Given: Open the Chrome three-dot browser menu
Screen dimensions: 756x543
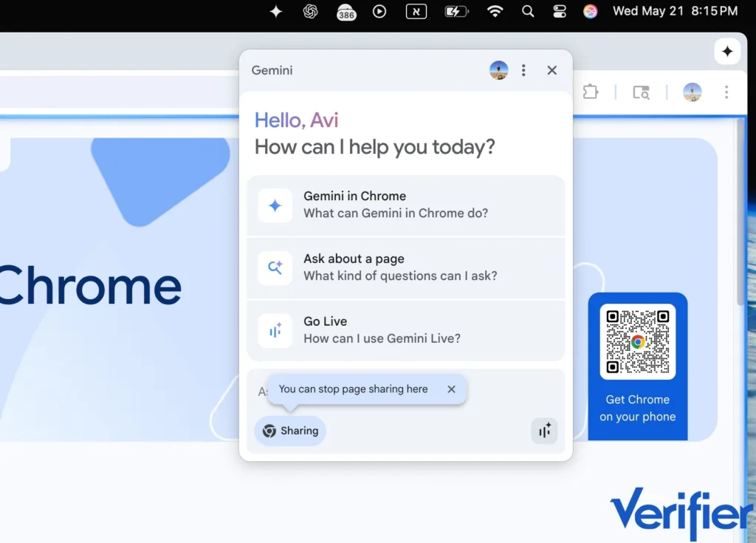Looking at the screenshot, I should 726,92.
